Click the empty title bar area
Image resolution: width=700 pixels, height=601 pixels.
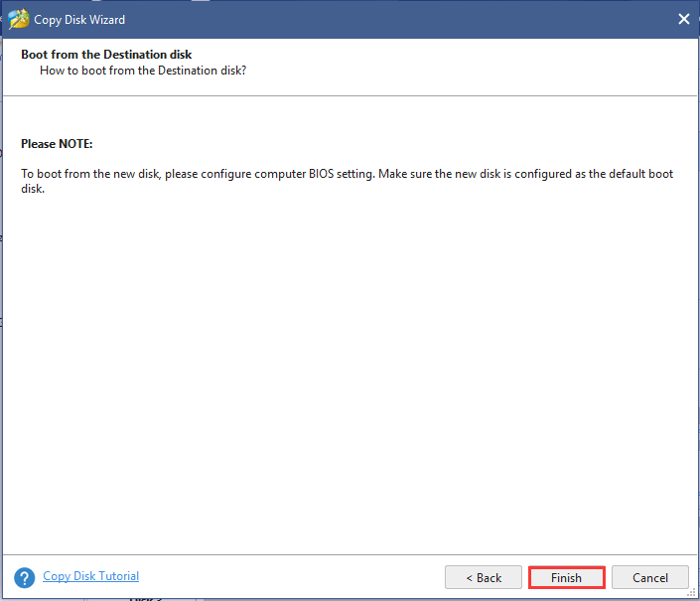click(397, 19)
